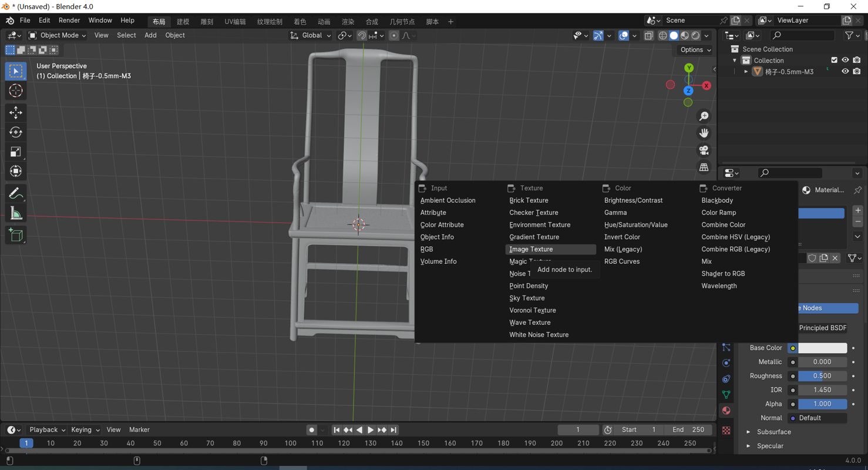Add a material slot with plus button
868x470 pixels.
(857, 210)
